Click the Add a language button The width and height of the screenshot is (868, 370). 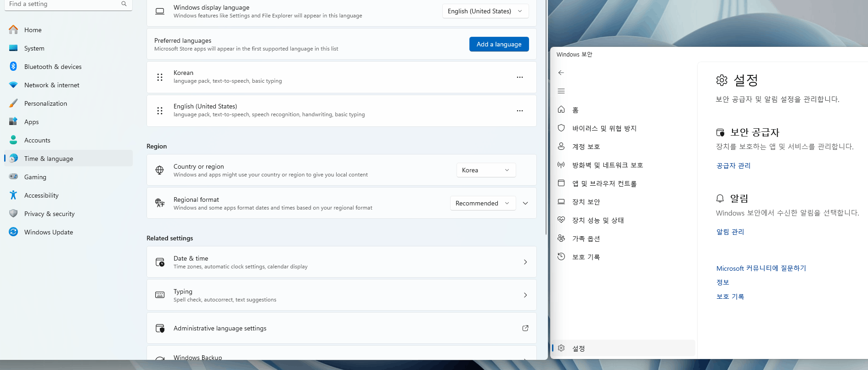click(x=499, y=44)
